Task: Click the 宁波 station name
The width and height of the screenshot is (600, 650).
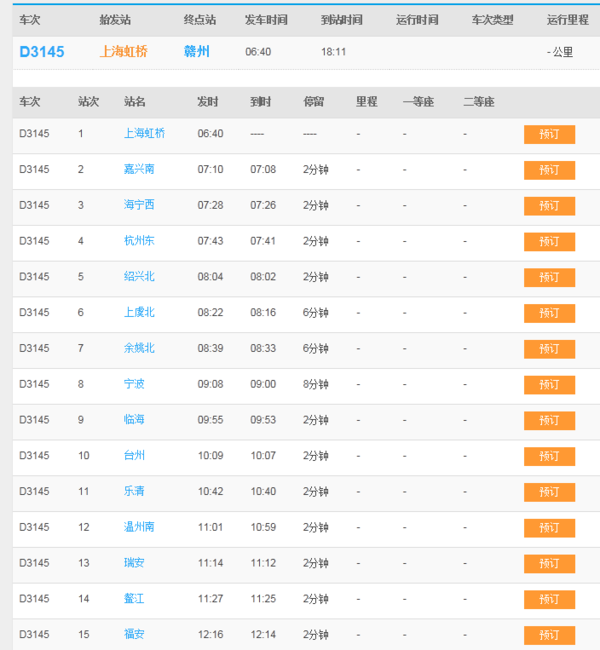Action: pyautogui.click(x=134, y=384)
